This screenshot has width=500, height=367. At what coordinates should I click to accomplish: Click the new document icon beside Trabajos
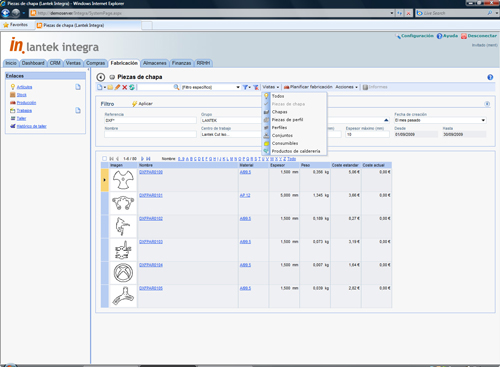(78, 110)
